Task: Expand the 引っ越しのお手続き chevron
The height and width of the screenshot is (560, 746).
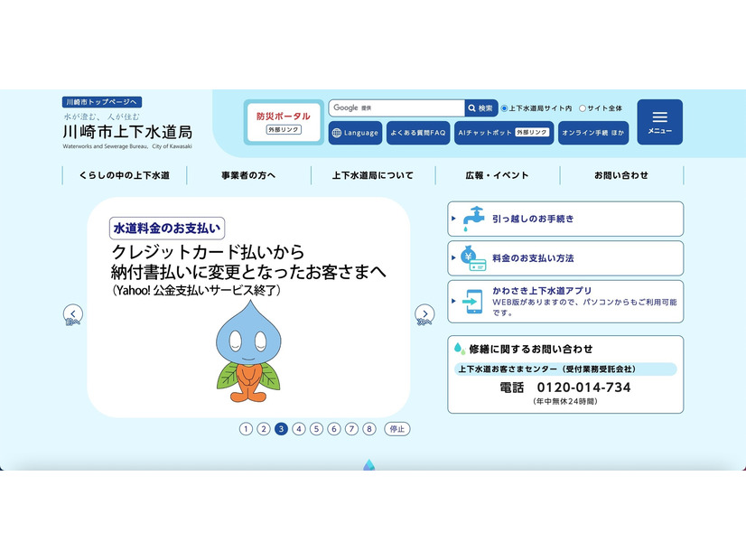Action: point(452,218)
